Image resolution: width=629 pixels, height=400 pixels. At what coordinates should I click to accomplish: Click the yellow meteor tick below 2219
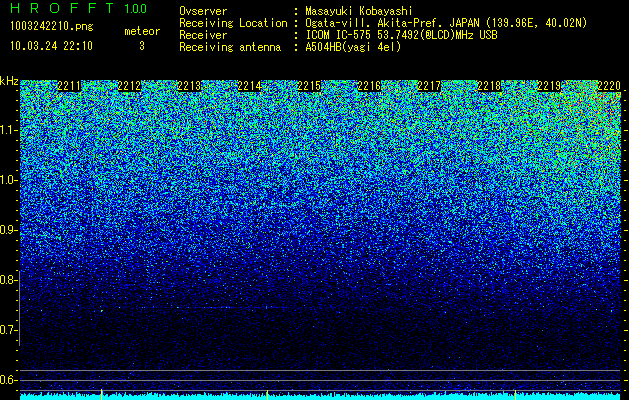click(515, 394)
